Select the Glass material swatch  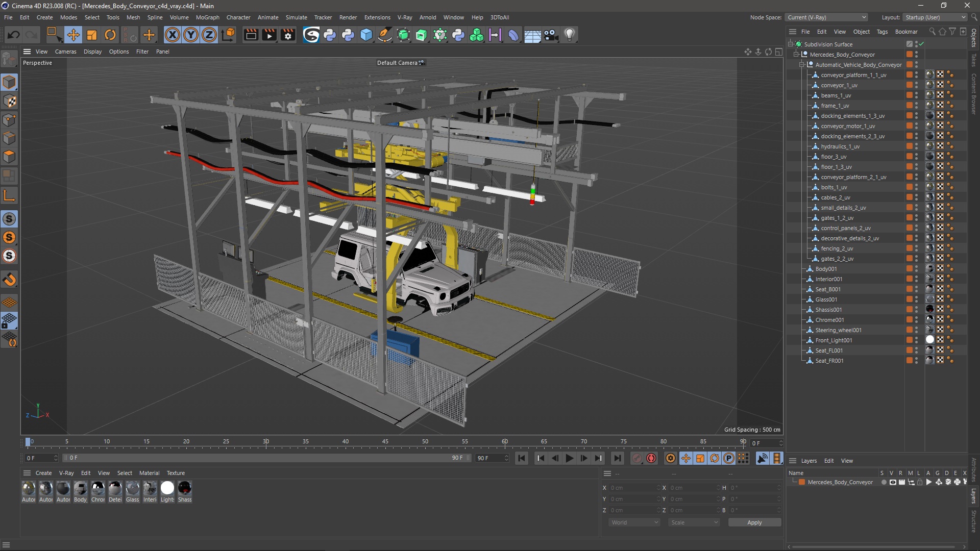[133, 488]
